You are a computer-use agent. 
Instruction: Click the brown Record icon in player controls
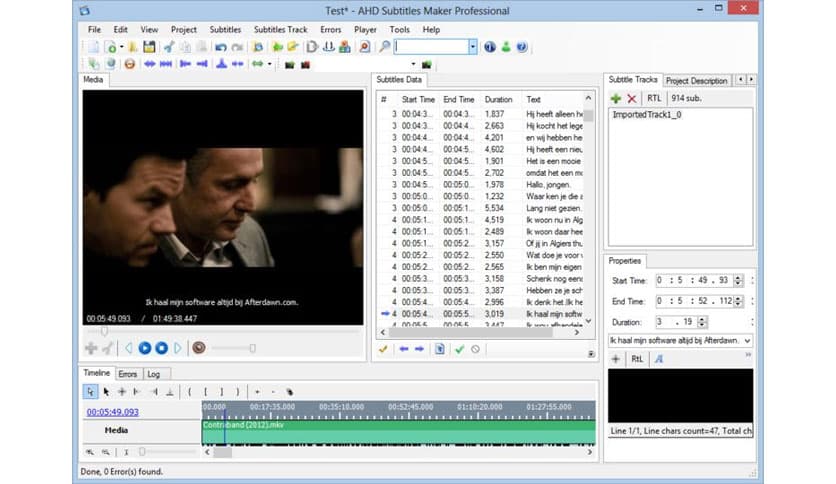coord(199,348)
